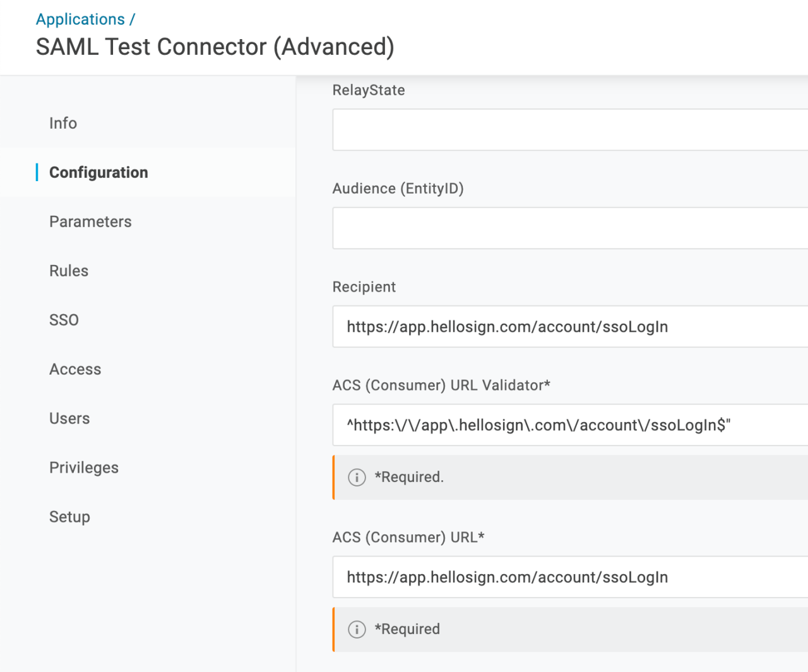808x672 pixels.
Task: Open the Info section
Action: pyautogui.click(x=62, y=123)
